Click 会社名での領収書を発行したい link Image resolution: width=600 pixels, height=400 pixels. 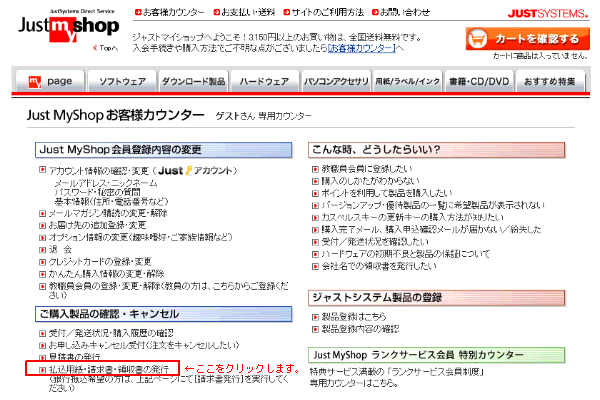[379, 266]
